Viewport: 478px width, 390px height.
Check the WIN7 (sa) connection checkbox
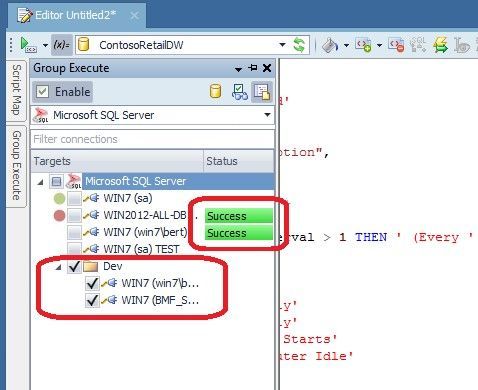[74, 199]
